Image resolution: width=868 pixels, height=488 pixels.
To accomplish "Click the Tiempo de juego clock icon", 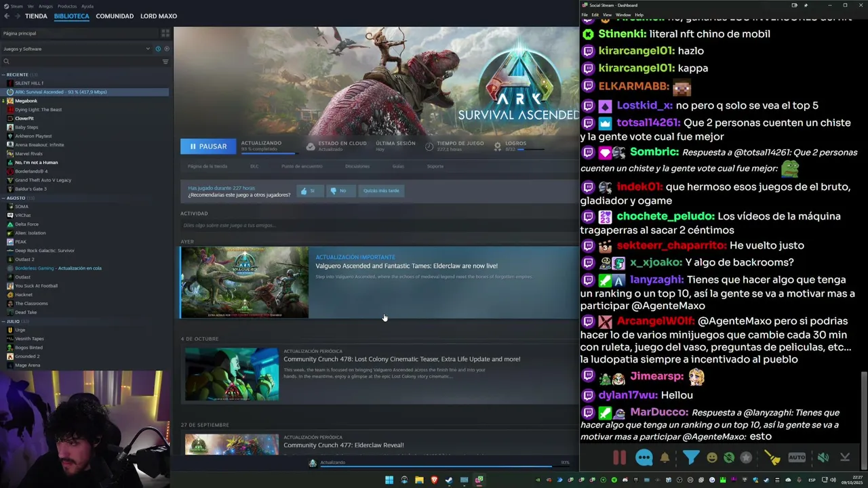I will click(x=429, y=146).
